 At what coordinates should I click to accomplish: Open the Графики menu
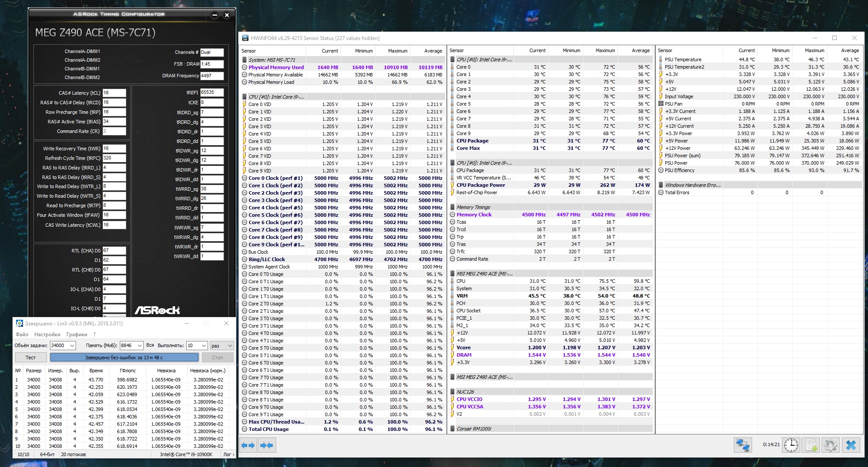point(77,335)
